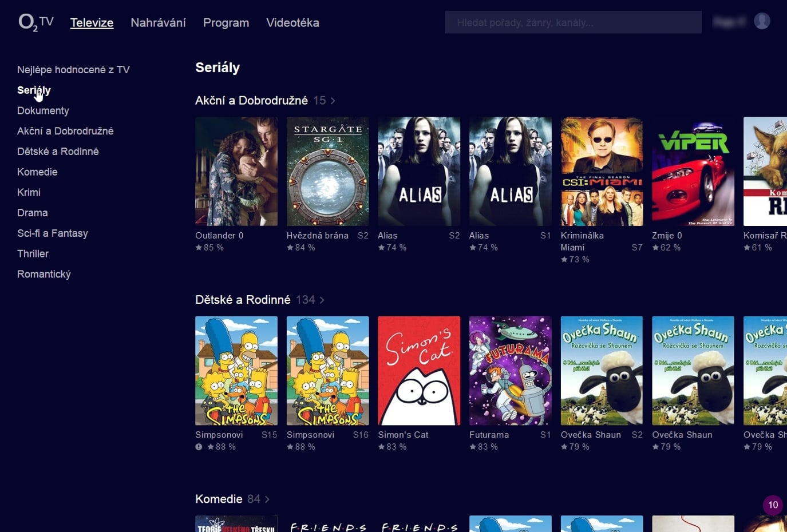Open Dětské a Rodinné in the sidebar
Viewport: 787px width, 532px height.
point(58,152)
